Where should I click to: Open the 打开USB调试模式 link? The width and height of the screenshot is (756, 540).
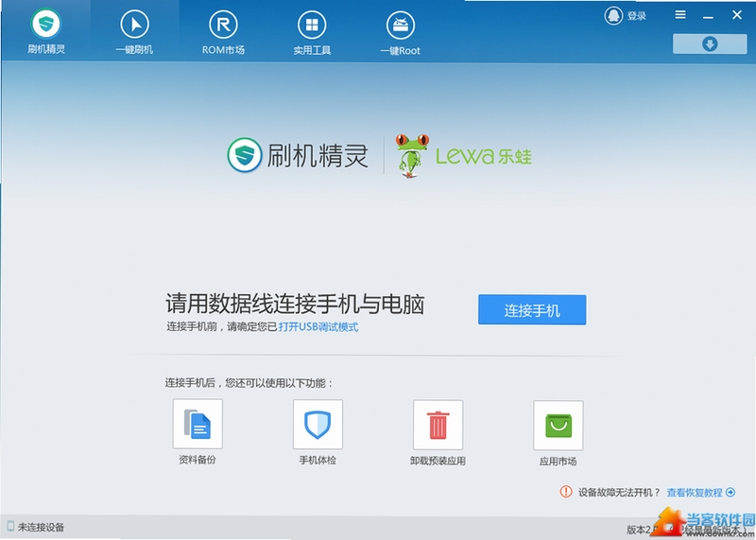point(318,326)
